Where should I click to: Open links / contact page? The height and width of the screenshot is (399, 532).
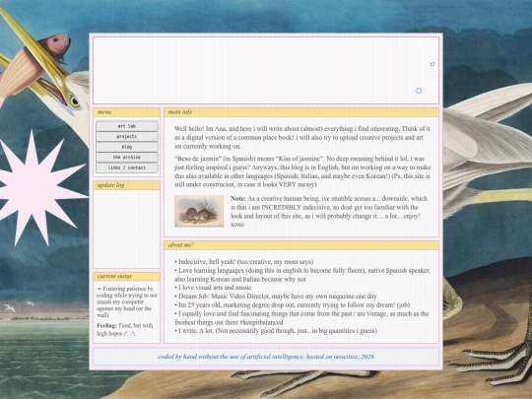(x=126, y=167)
